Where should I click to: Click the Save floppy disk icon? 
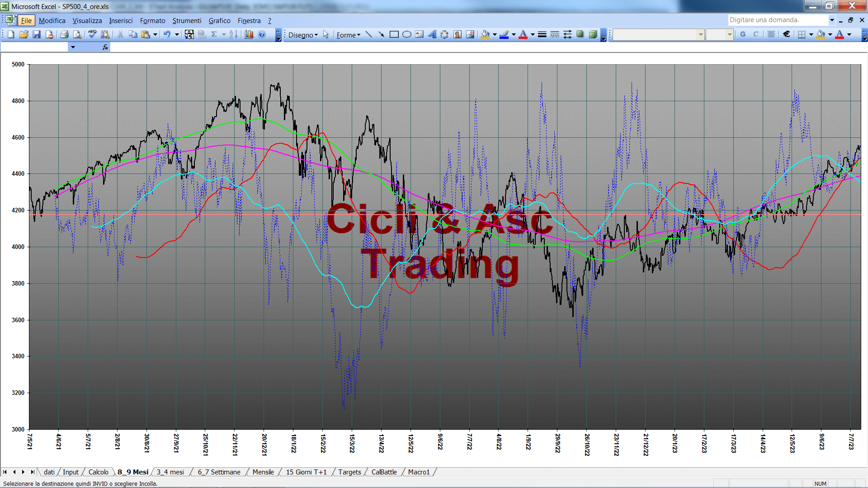[x=37, y=34]
